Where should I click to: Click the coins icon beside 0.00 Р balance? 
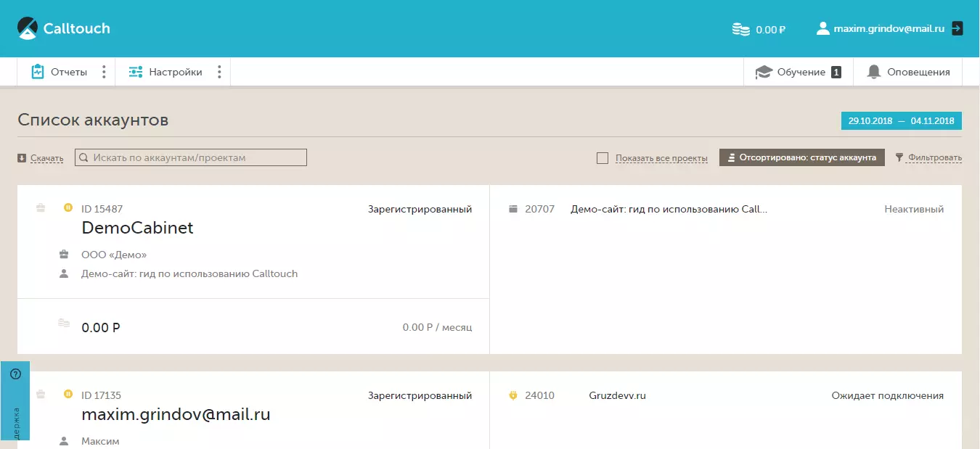[x=64, y=323]
